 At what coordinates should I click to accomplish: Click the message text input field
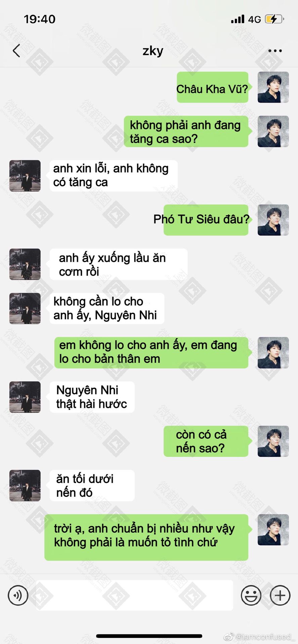tap(134, 595)
